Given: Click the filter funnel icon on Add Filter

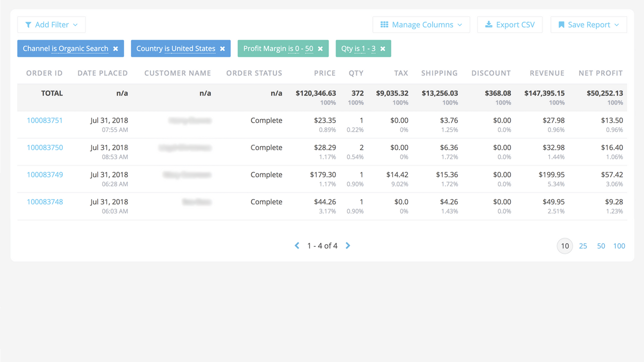Looking at the screenshot, I should (29, 24).
